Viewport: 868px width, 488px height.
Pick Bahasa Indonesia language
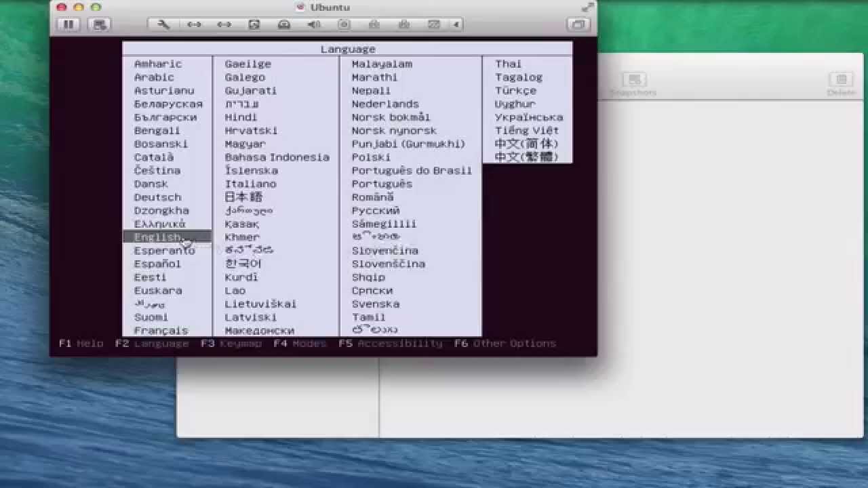pyautogui.click(x=277, y=157)
